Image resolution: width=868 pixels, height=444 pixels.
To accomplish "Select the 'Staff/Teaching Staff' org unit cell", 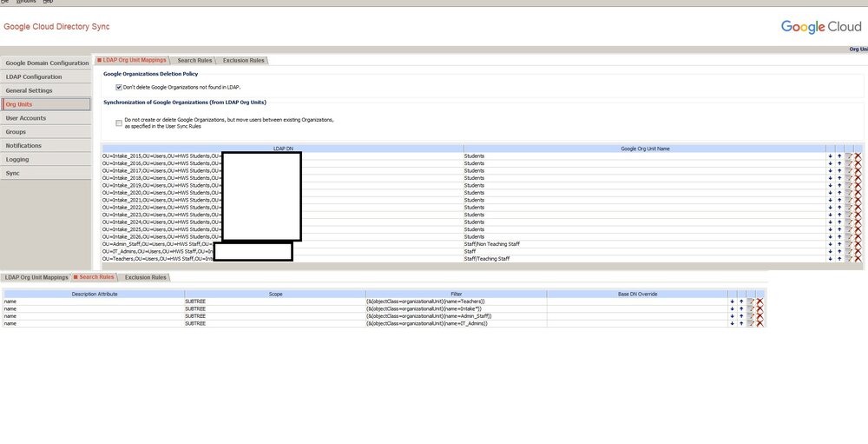I will (645, 259).
